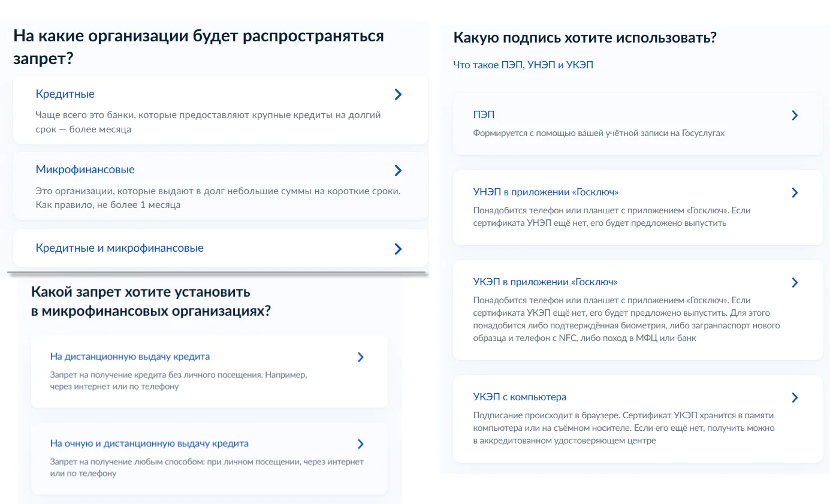Click the arrow beside На дистанционную выдачу кредита

coord(360,357)
